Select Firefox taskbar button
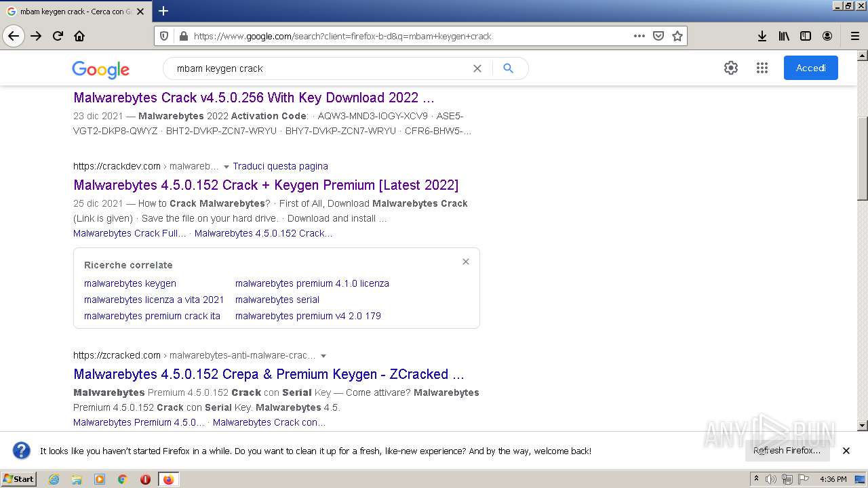The image size is (868, 488). (168, 479)
